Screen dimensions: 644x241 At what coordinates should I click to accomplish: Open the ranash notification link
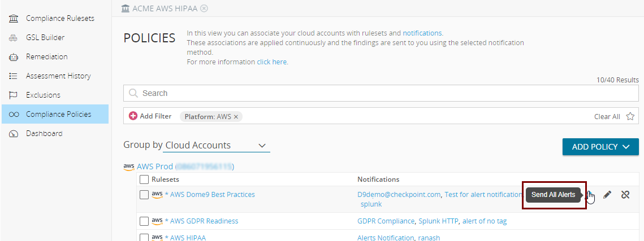(x=429, y=238)
